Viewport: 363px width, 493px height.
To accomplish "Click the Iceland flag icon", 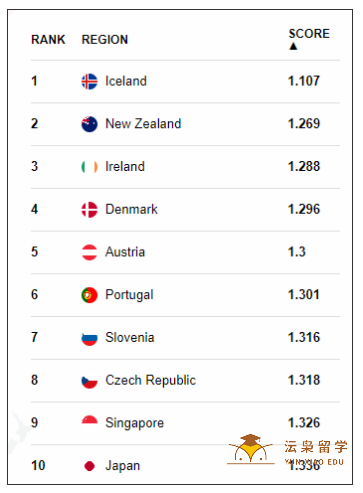I will click(89, 81).
